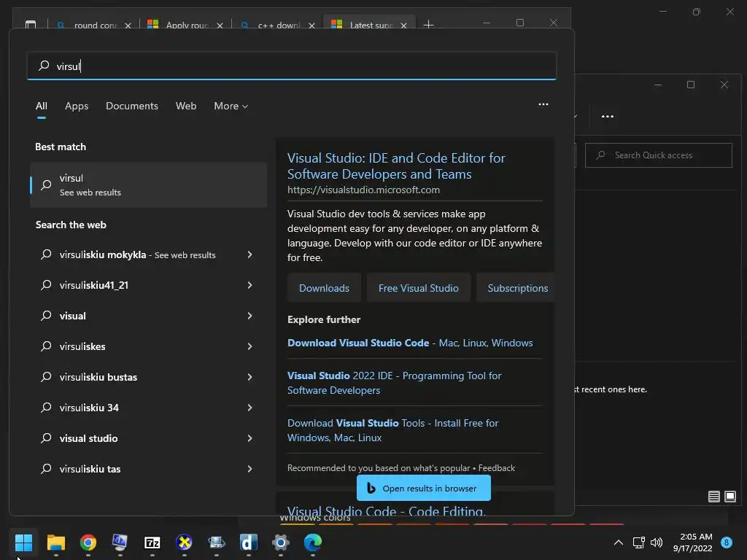Click Search Quick access field in Explorer

[x=659, y=155]
